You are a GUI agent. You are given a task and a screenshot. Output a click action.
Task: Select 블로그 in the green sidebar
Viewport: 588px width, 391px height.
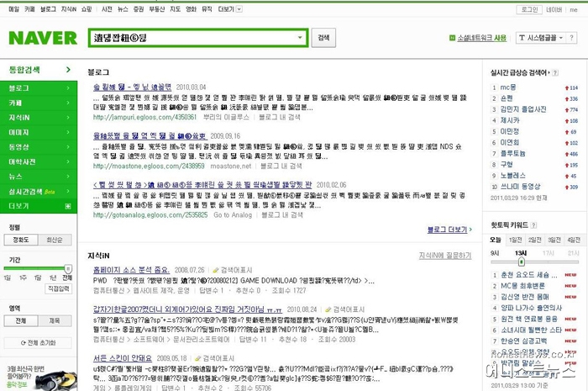click(39, 87)
